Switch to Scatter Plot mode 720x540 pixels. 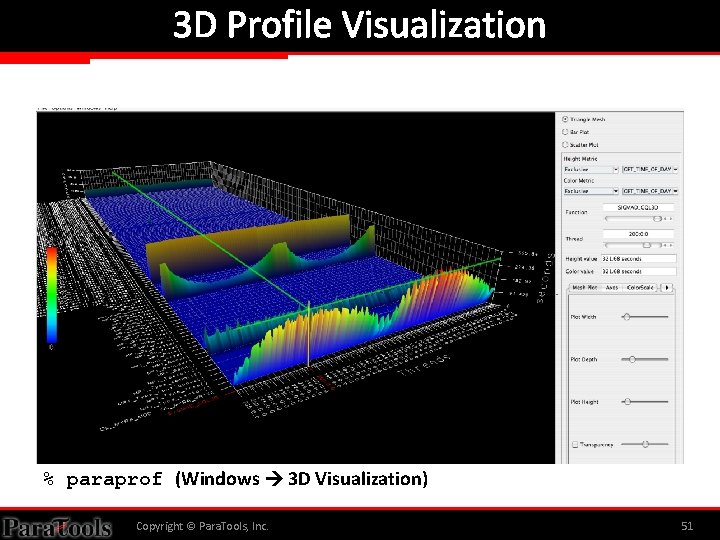pos(565,144)
